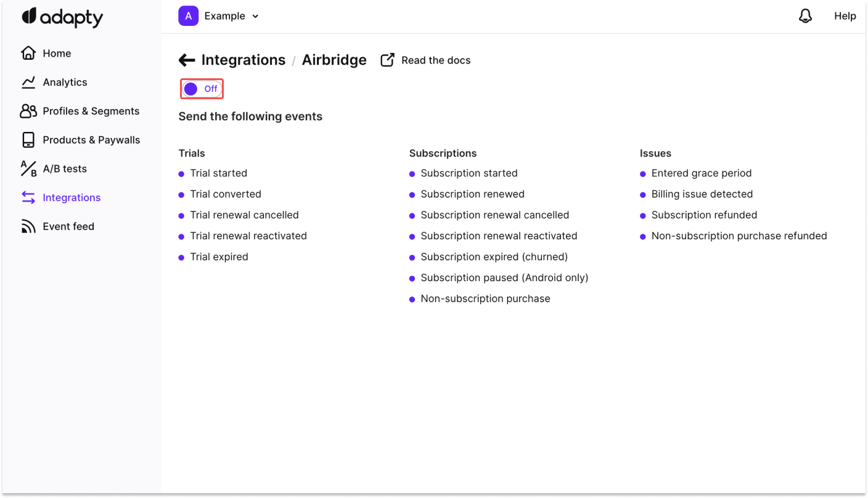
Task: Select Subscription renewed event
Action: coord(472,194)
